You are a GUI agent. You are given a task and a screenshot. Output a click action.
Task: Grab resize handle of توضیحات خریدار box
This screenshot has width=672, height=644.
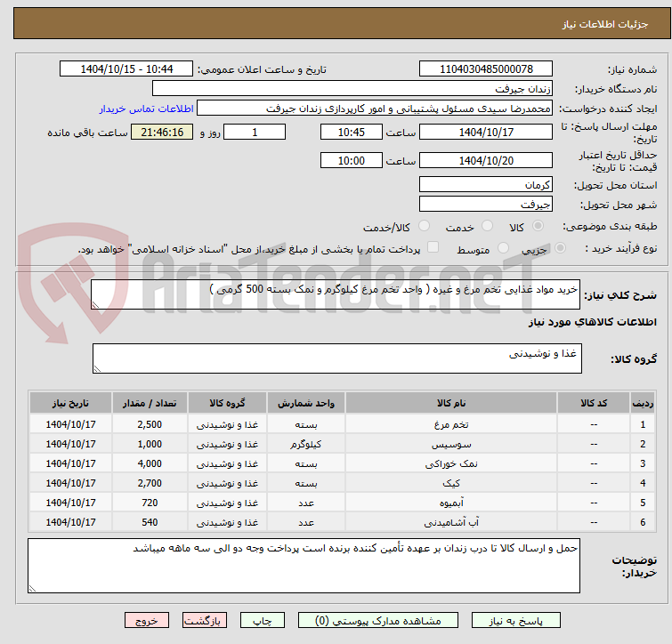click(32, 589)
